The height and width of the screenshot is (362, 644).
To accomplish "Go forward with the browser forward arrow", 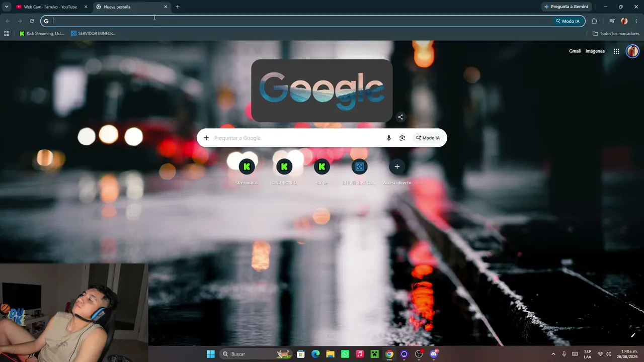I will click(20, 21).
